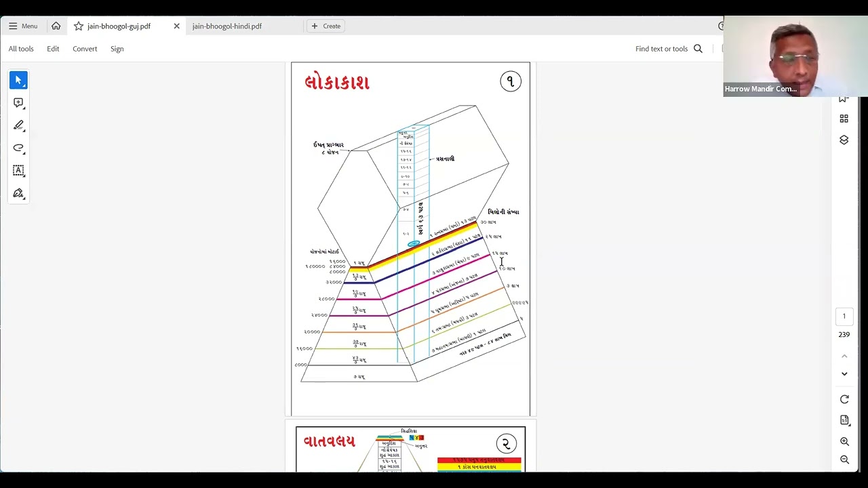Screen dimensions: 868x488
Task: Zoom in on the document
Action: click(x=844, y=442)
